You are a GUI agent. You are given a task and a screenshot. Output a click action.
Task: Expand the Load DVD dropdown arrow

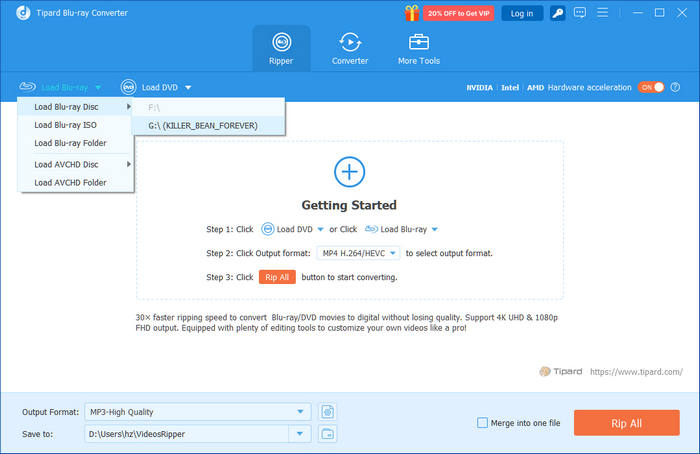[188, 87]
